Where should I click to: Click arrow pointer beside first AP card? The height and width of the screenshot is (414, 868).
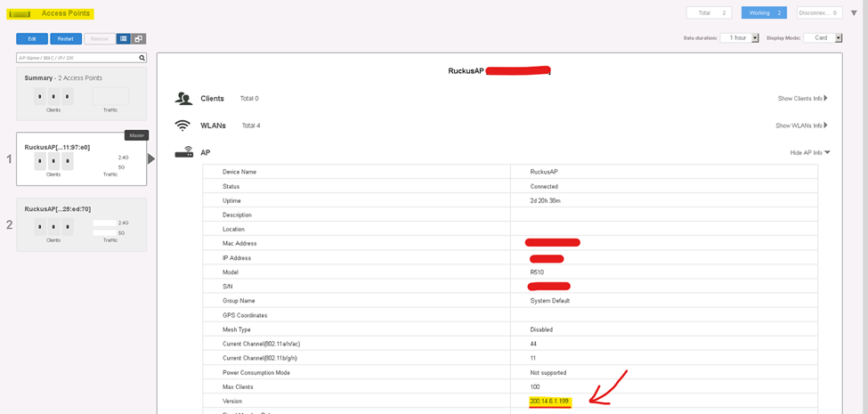(x=151, y=158)
